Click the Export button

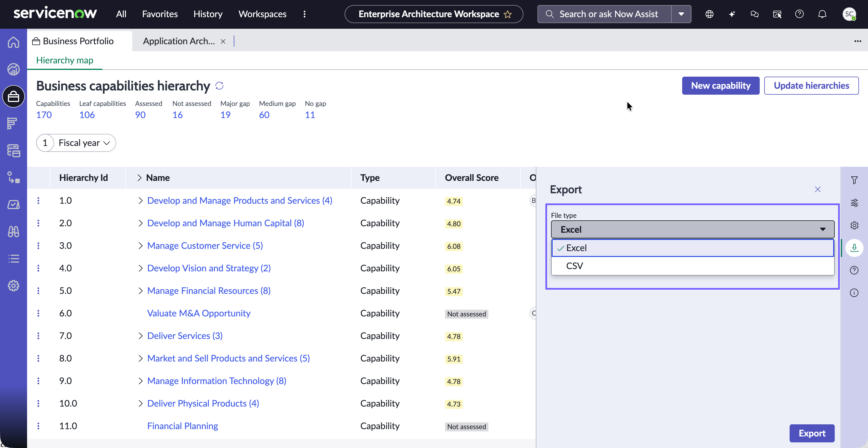point(812,434)
